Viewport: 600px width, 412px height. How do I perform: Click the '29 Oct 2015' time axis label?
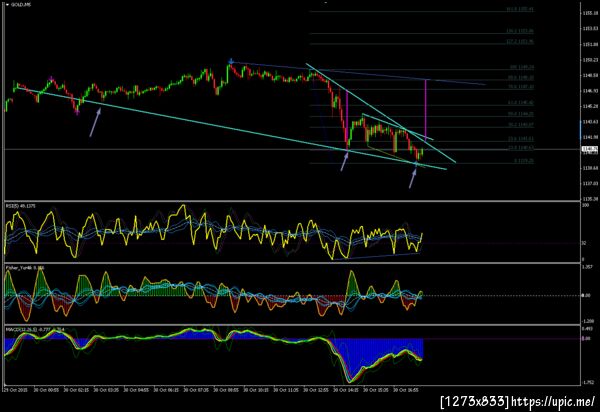[x=15, y=390]
